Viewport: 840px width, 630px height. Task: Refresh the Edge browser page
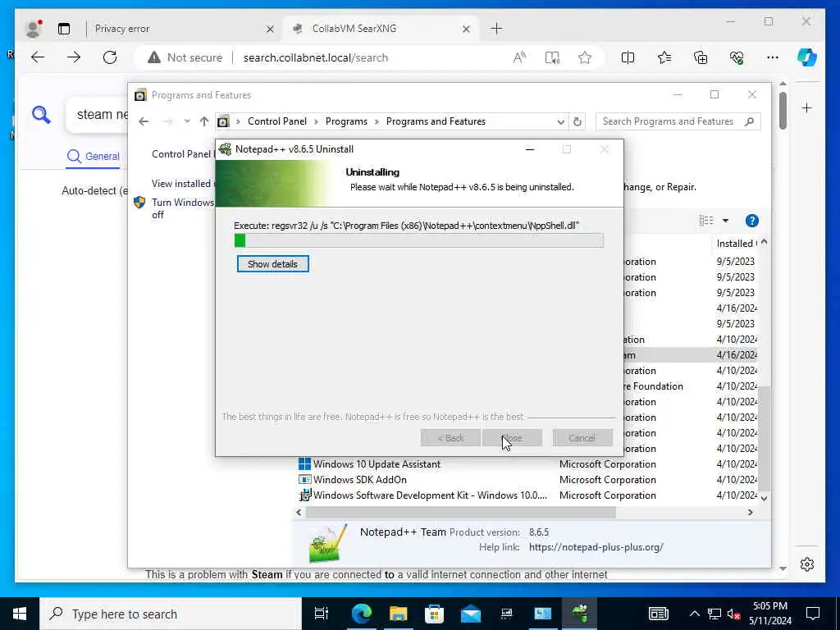pos(110,57)
